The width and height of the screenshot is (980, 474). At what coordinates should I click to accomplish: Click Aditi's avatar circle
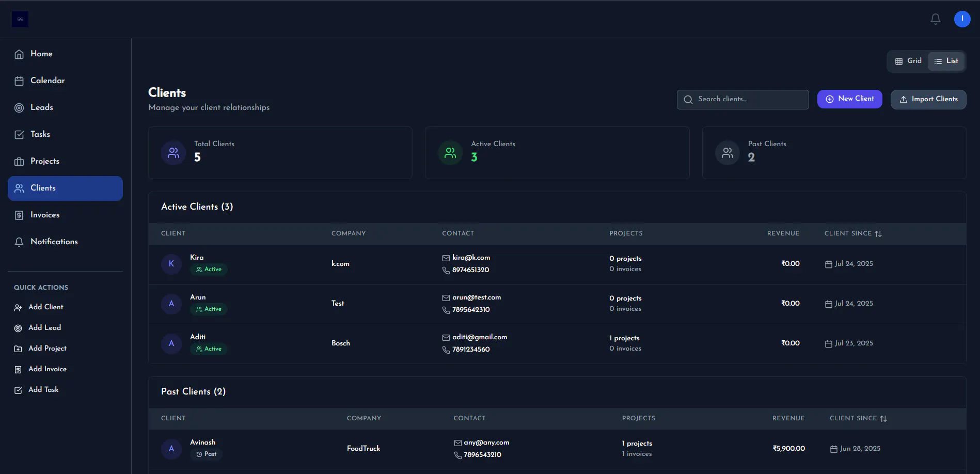pos(171,343)
